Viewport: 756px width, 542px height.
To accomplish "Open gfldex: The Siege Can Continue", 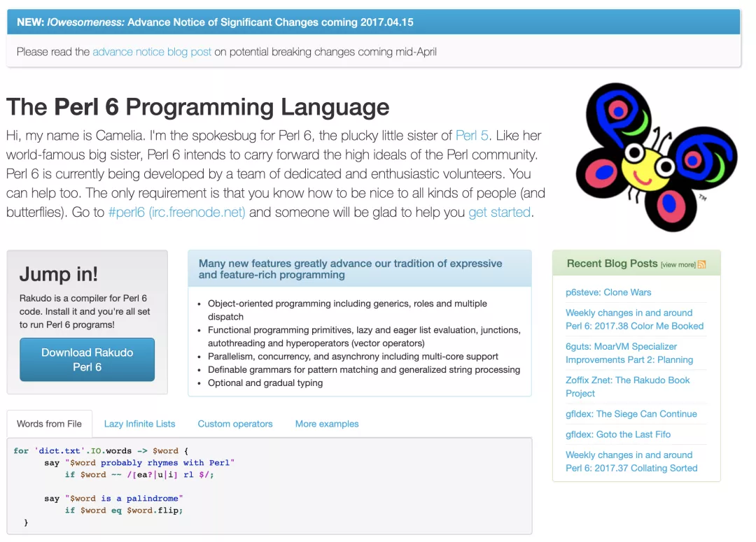I will point(631,414).
